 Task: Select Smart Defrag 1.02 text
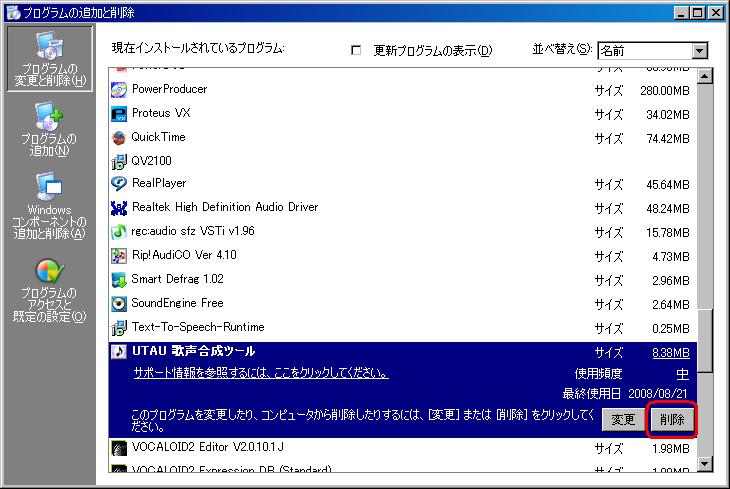pyautogui.click(x=177, y=279)
